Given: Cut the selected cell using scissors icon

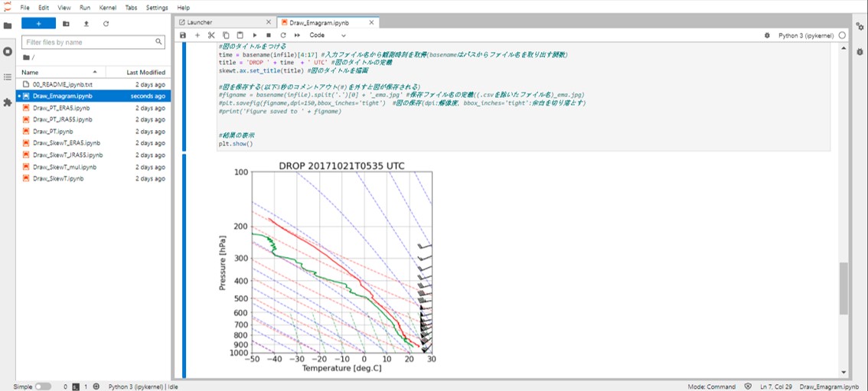Looking at the screenshot, I should tap(211, 35).
